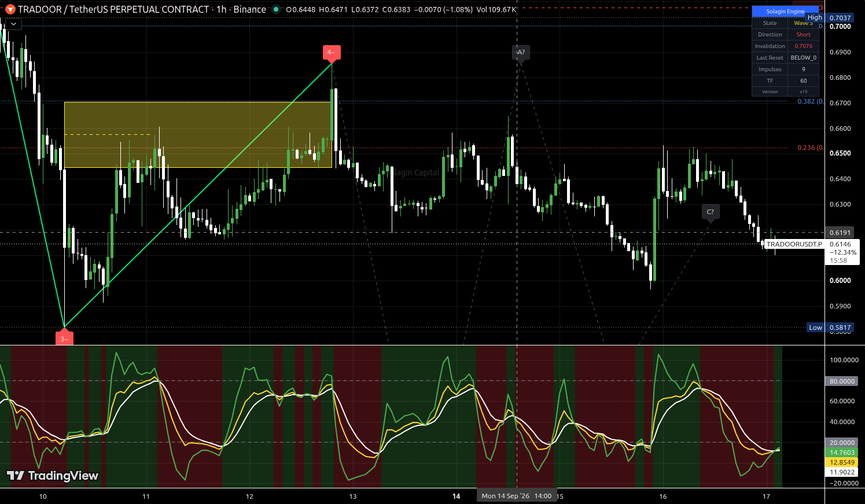This screenshot has width=865, height=504.
Task: Click the Mon 14 Sep '26 14:00 crosshair label
Action: 517,496
